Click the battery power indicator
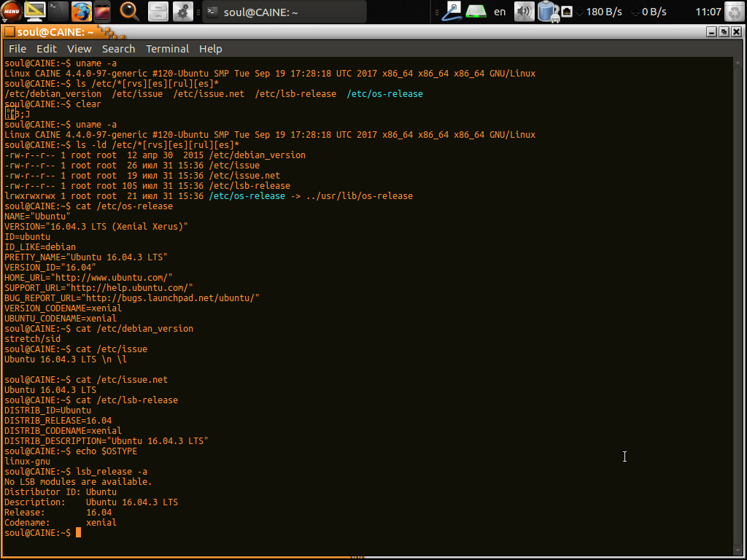Image resolution: width=747 pixels, height=560 pixels. click(x=548, y=12)
